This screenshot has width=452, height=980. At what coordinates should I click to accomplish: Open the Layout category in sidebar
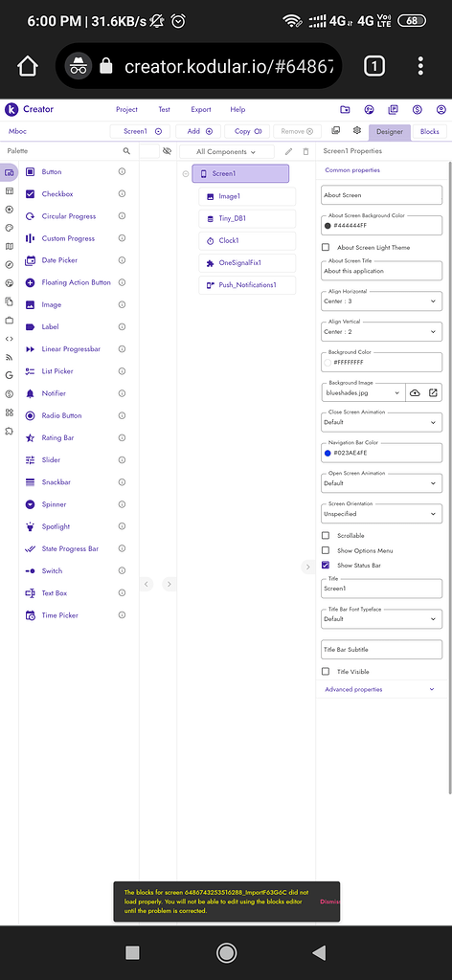9,190
